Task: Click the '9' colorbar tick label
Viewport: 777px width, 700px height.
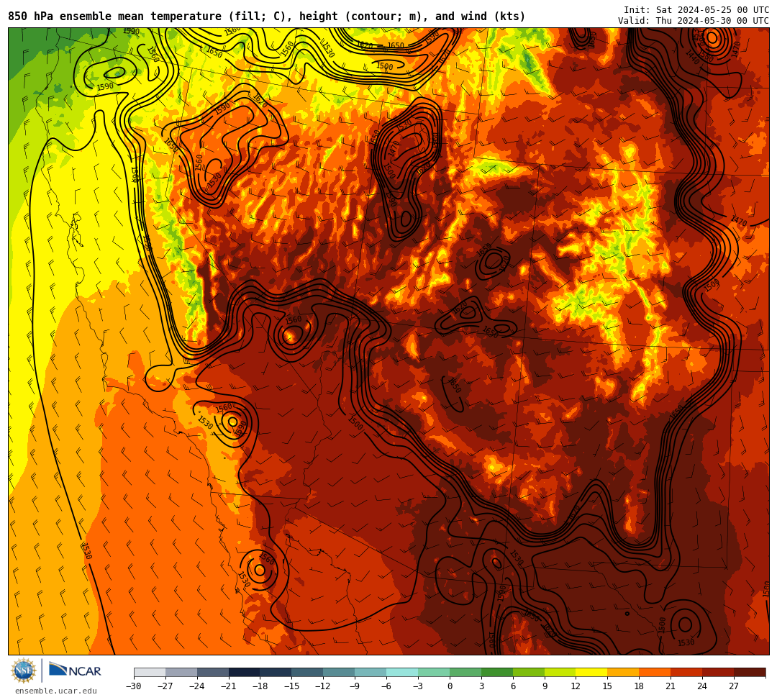Action: (545, 686)
